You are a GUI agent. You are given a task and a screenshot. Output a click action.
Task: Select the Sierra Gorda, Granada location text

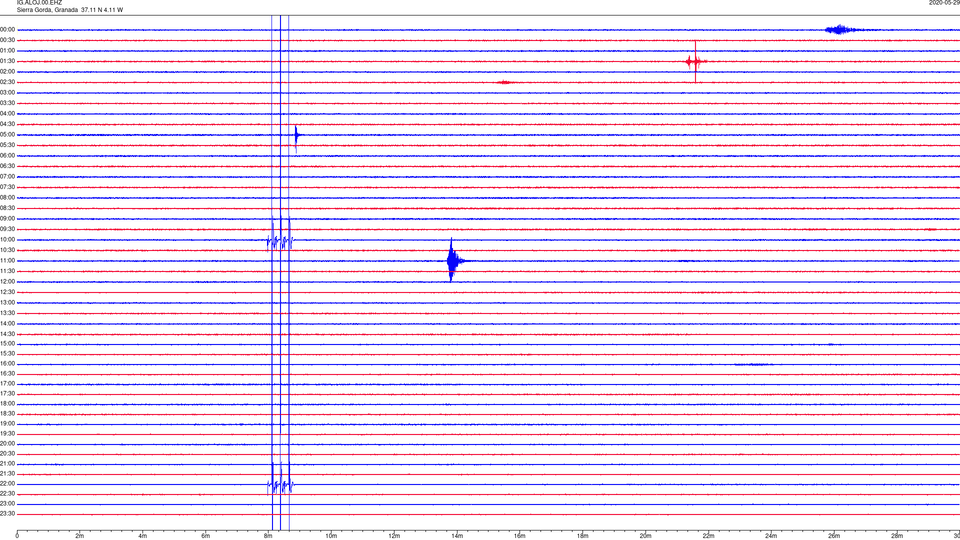click(47, 10)
